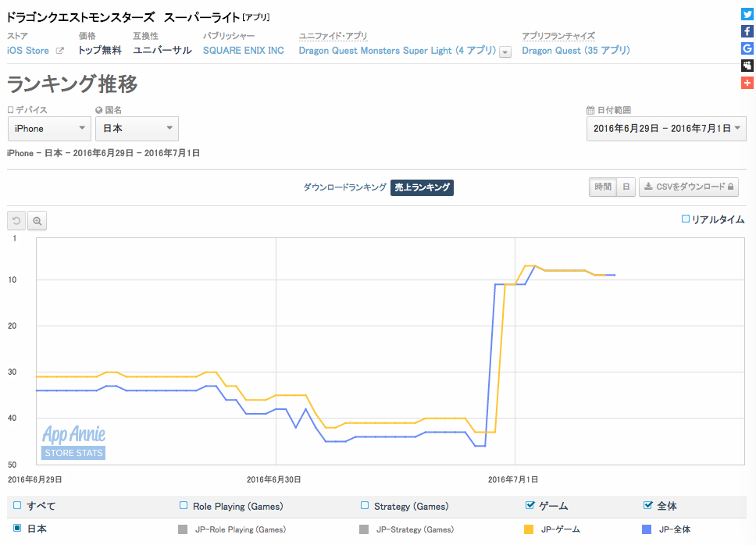Screen dimensions: 756x545
Task: Click the 2016年6月29日 axis label
Action: tap(34, 479)
